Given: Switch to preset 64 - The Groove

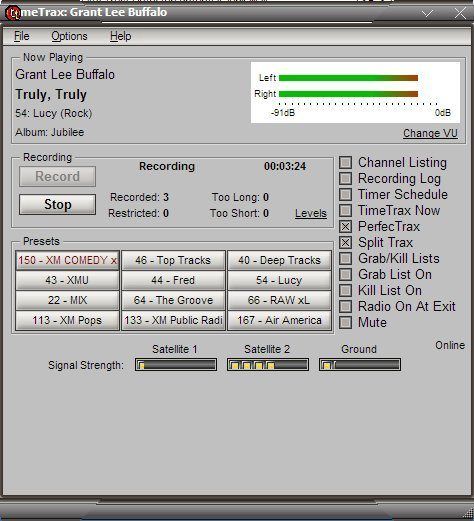Looking at the screenshot, I should coord(173,300).
